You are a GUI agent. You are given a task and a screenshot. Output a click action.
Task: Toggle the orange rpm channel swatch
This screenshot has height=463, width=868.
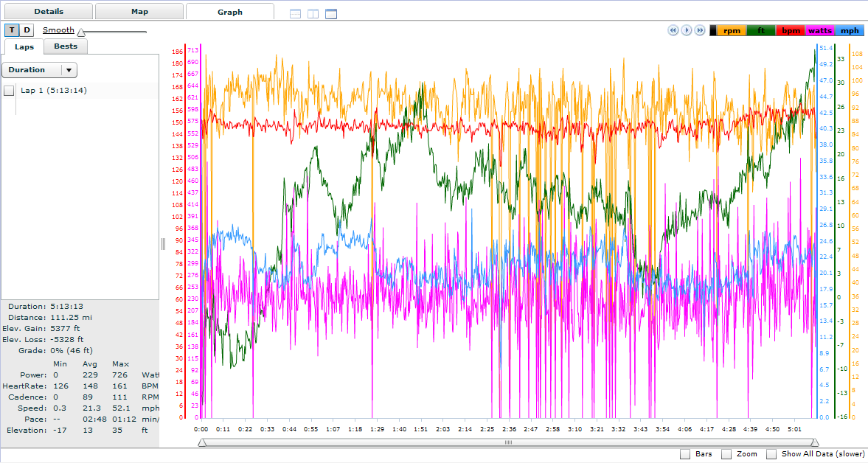[x=732, y=31]
